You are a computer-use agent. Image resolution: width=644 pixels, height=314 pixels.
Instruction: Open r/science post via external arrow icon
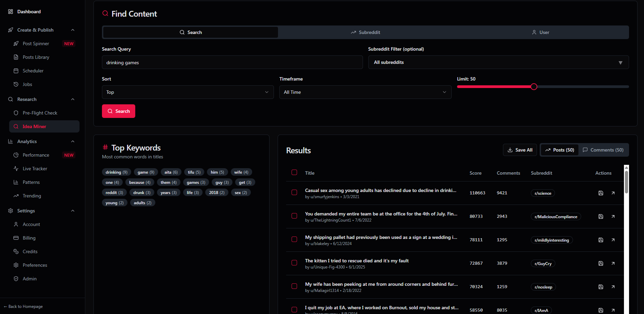click(x=613, y=193)
